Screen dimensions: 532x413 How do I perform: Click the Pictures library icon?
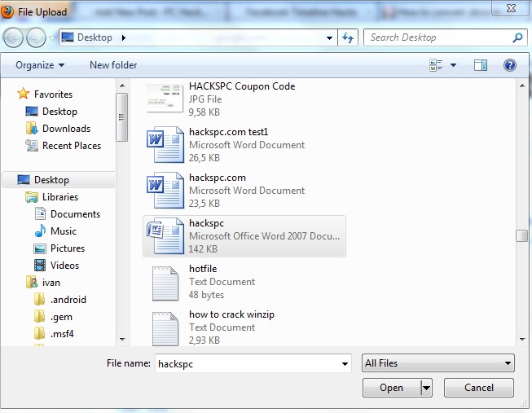tap(40, 248)
